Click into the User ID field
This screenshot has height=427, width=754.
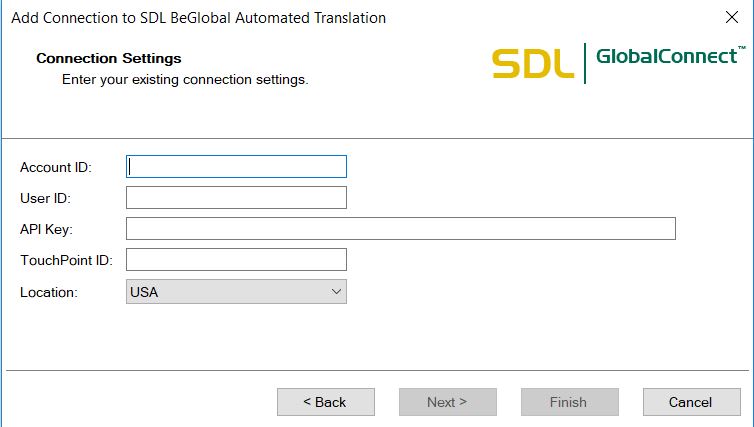pyautogui.click(x=236, y=198)
